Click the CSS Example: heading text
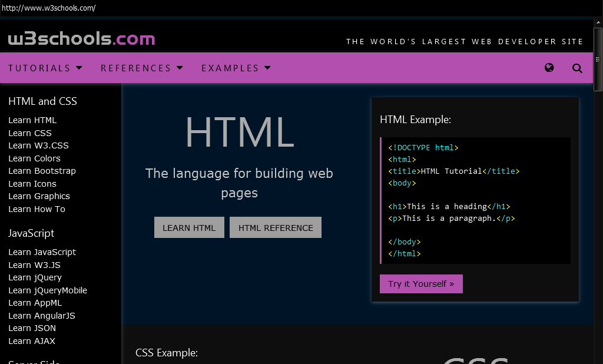This screenshot has width=603, height=364. (x=167, y=353)
